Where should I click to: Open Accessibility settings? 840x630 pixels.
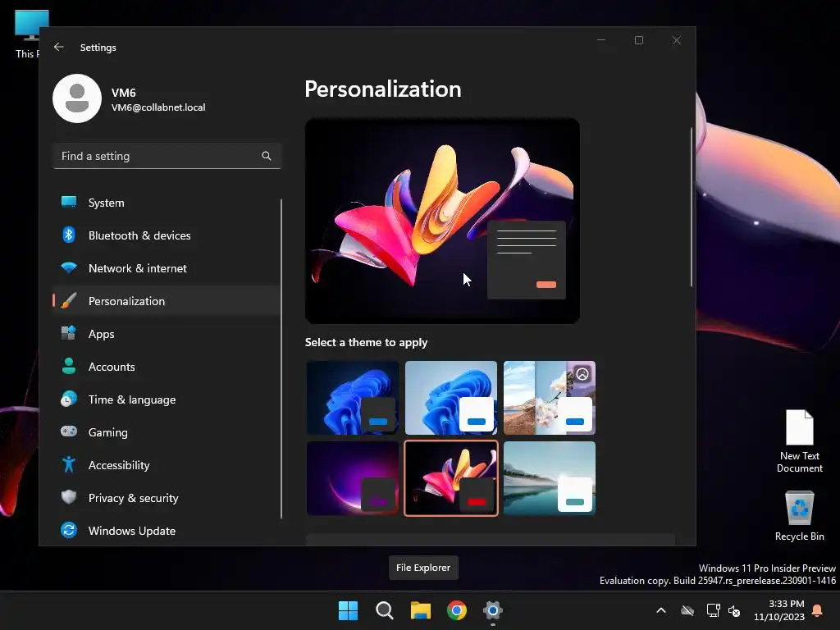167,465
